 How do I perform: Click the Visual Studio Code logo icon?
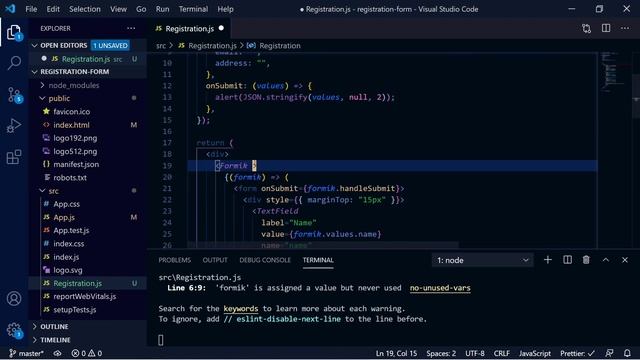(10, 9)
